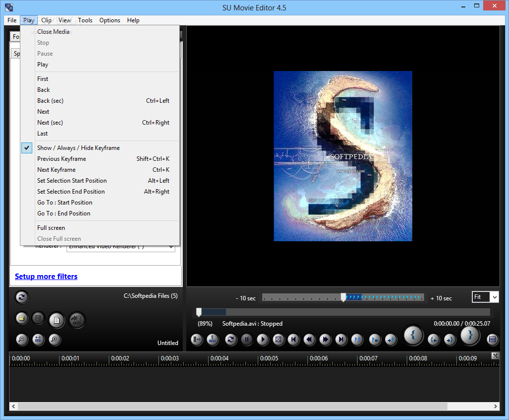Choose Next (sec) menu entry

(100, 122)
